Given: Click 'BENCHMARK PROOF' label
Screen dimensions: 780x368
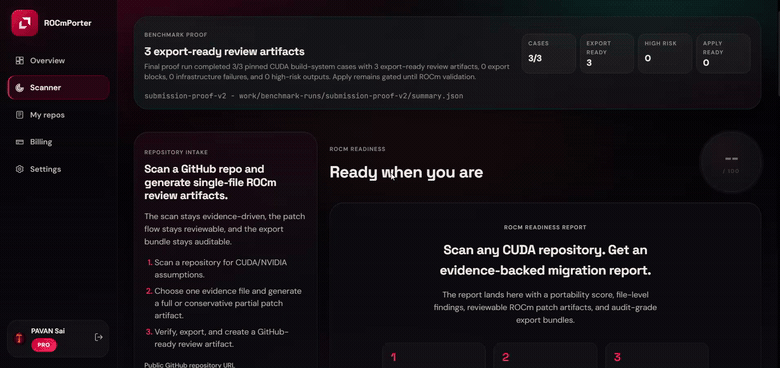Looking at the screenshot, I should [176, 35].
